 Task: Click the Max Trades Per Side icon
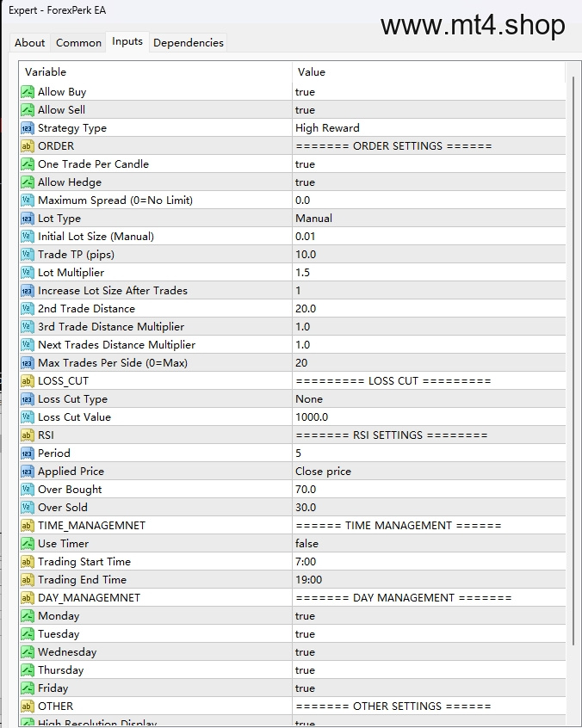pos(28,363)
